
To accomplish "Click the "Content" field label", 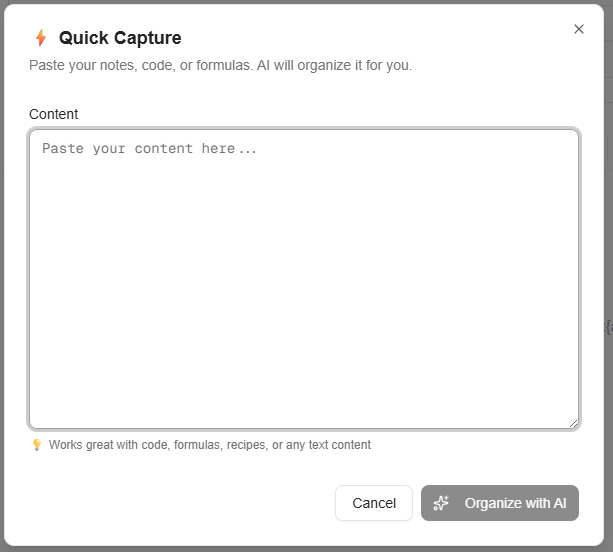I will (53, 114).
